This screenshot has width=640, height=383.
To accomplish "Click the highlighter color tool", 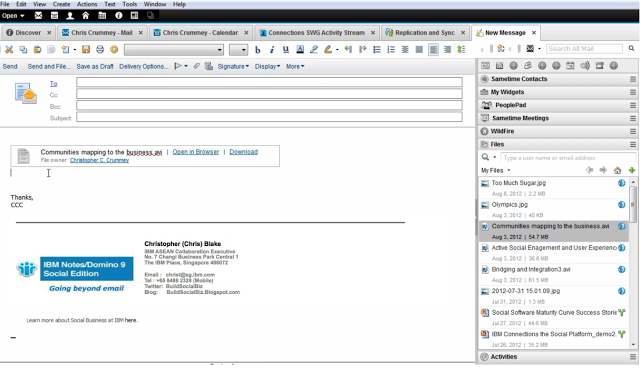I will [x=328, y=49].
